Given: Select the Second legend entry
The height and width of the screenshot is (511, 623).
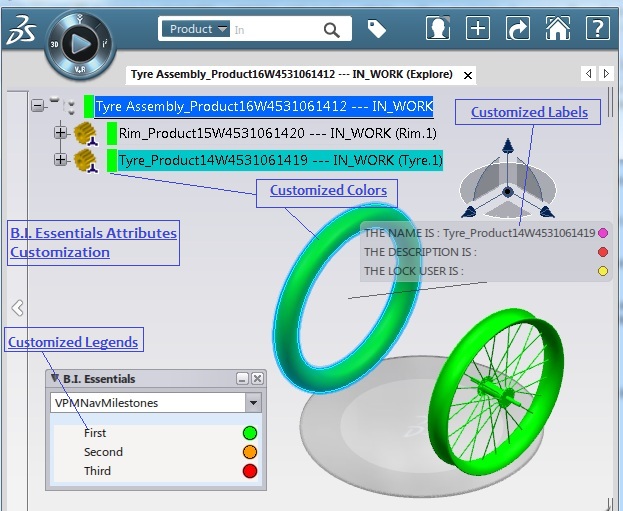Looking at the screenshot, I should (x=103, y=452).
